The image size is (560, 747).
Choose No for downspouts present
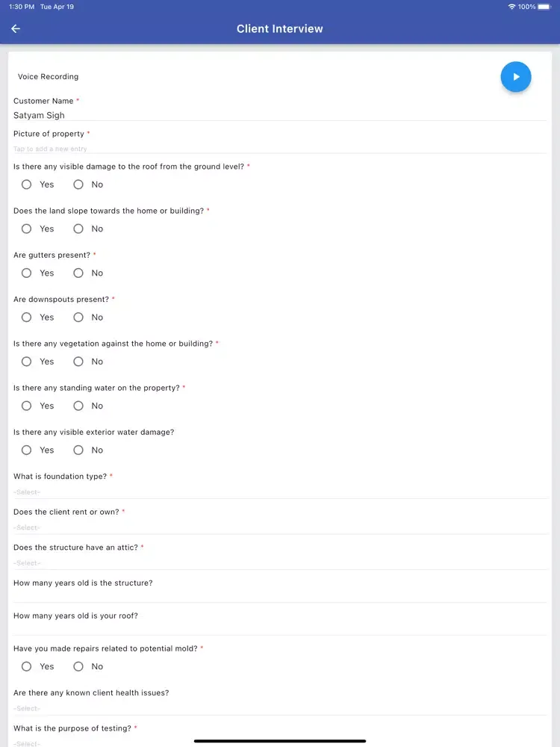click(78, 317)
